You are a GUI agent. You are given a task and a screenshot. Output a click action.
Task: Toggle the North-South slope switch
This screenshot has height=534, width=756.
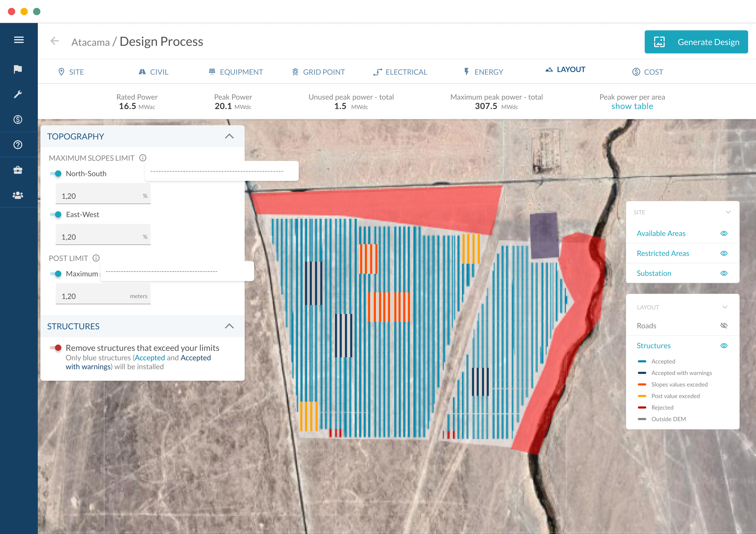(56, 174)
